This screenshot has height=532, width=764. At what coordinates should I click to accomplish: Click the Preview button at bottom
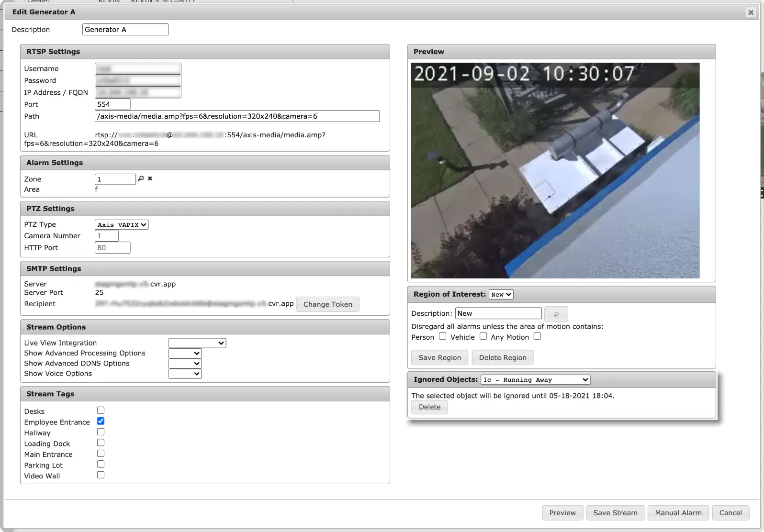pos(562,513)
